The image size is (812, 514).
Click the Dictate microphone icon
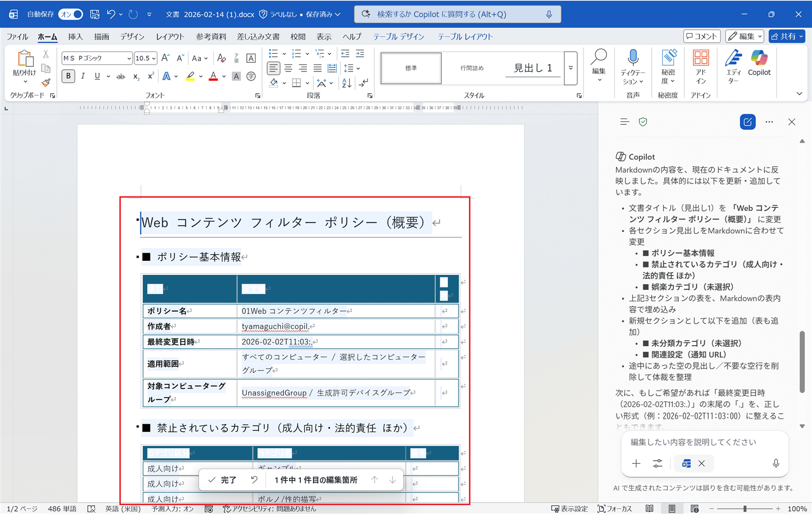click(633, 57)
